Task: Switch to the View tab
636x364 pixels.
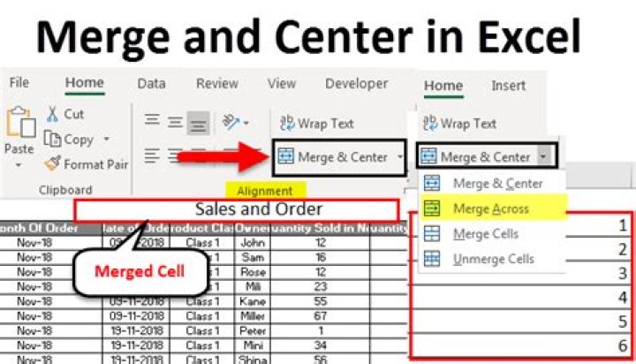Action: pos(282,84)
